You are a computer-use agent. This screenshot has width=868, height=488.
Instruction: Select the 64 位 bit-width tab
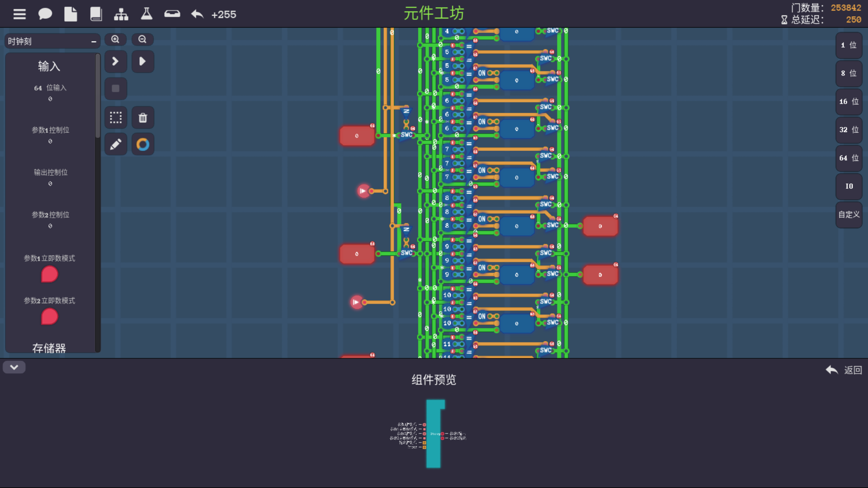849,158
